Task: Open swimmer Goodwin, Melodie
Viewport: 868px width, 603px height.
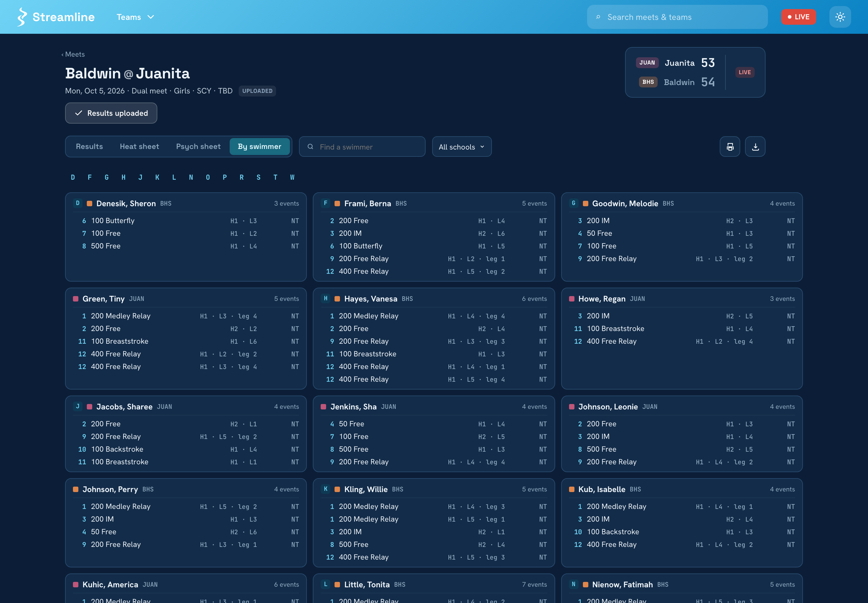Action: tap(625, 204)
